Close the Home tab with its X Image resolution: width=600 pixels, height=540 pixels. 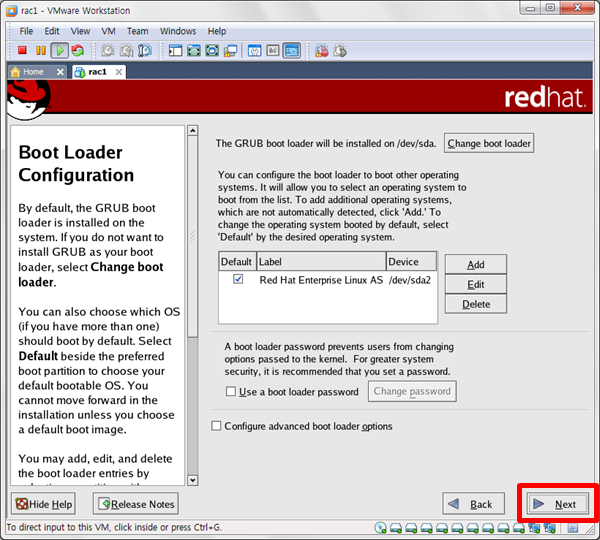[60, 72]
